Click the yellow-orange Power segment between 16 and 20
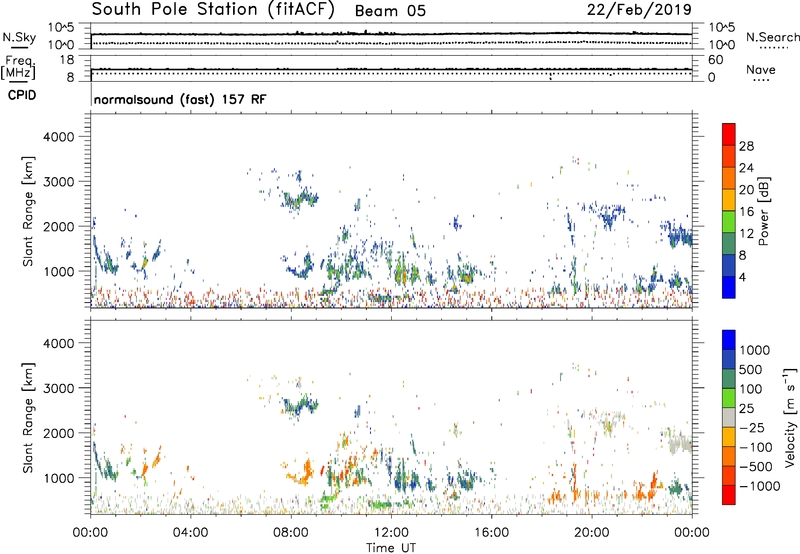 click(x=729, y=199)
